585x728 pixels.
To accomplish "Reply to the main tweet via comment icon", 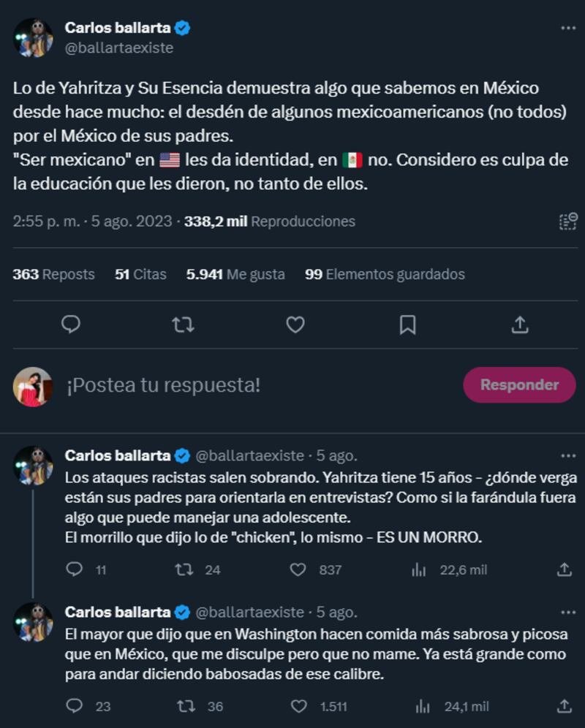I will [x=71, y=324].
